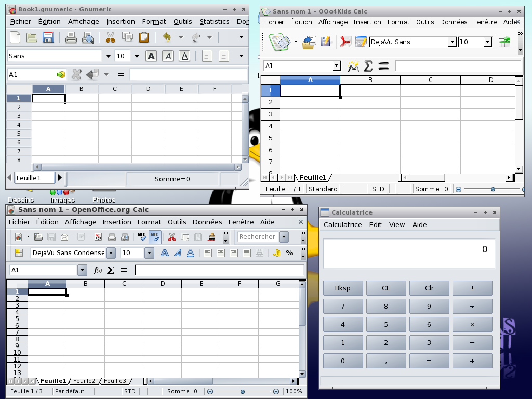Open print preview in Gnumeric
The height and width of the screenshot is (399, 532).
88,37
